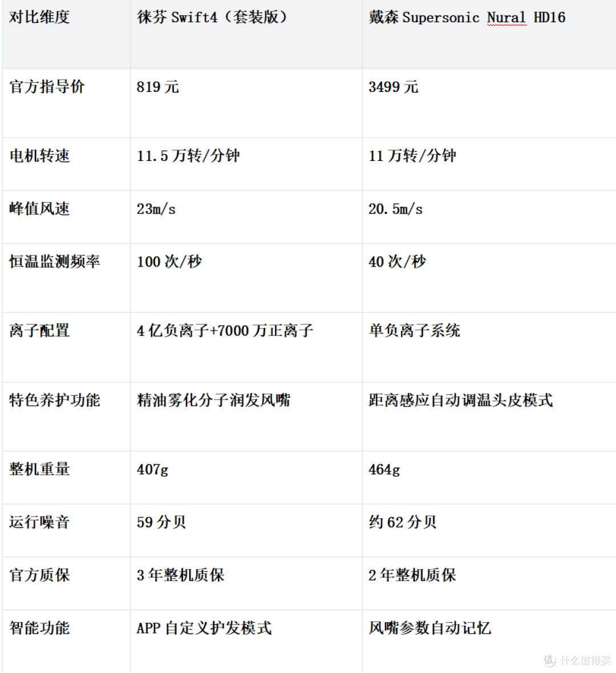Click the row label '特色养护功能'

[55, 400]
